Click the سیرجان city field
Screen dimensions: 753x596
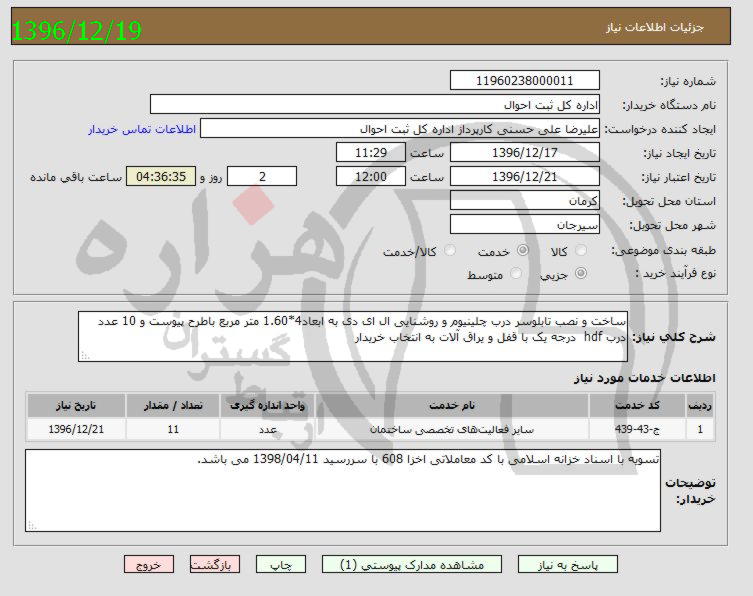point(525,225)
